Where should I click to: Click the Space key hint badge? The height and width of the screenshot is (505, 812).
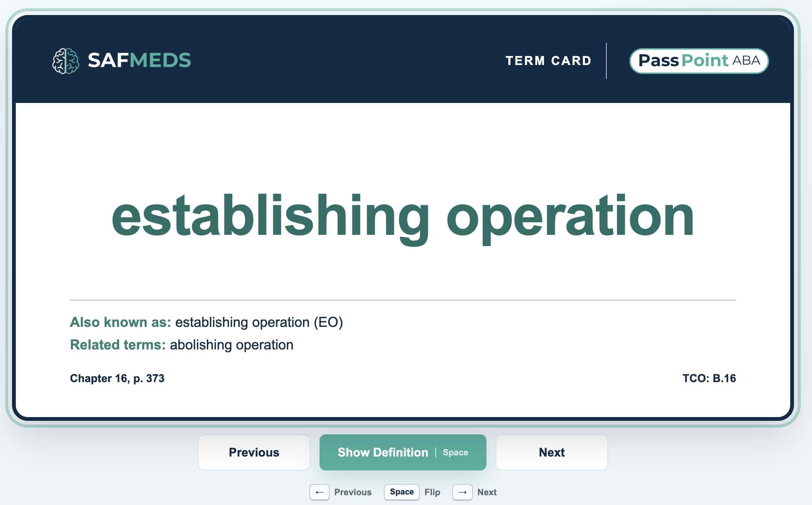coord(401,492)
